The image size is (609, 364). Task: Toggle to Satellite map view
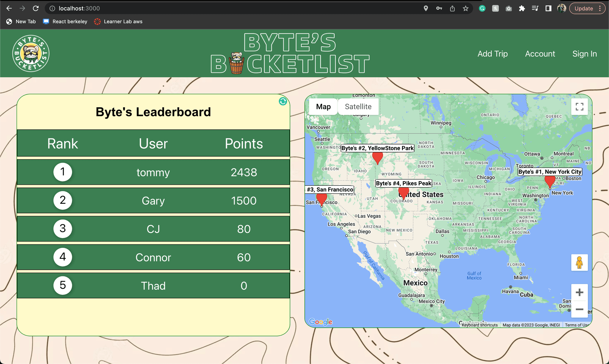[358, 107]
